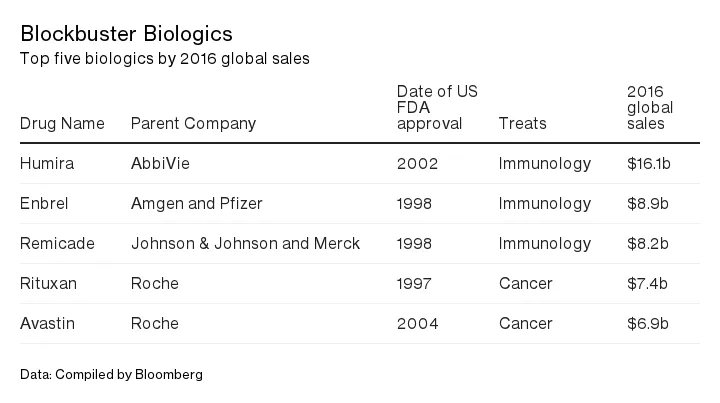This screenshot has height=403, width=720.
Task: Click the Date of US FDA approval header
Action: (x=437, y=108)
